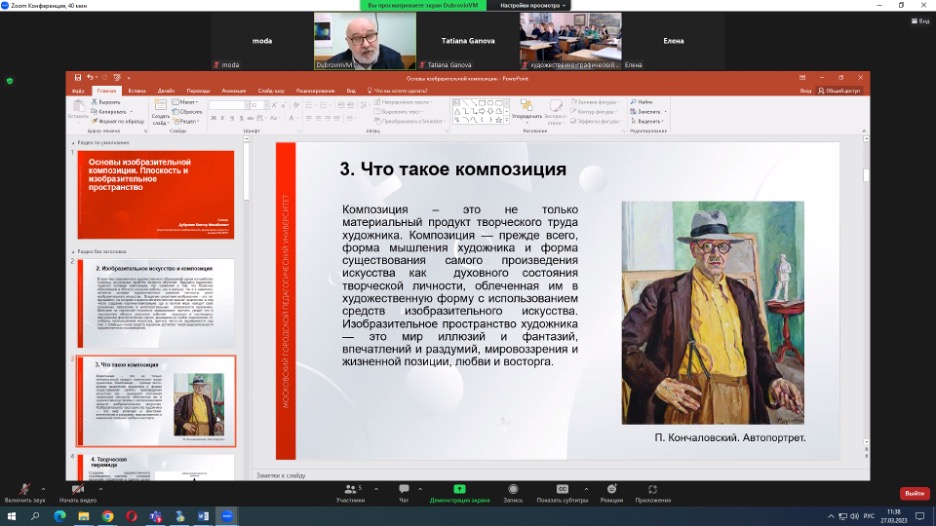
Task: Select slide 2 thumbnail in panel
Action: click(x=156, y=304)
